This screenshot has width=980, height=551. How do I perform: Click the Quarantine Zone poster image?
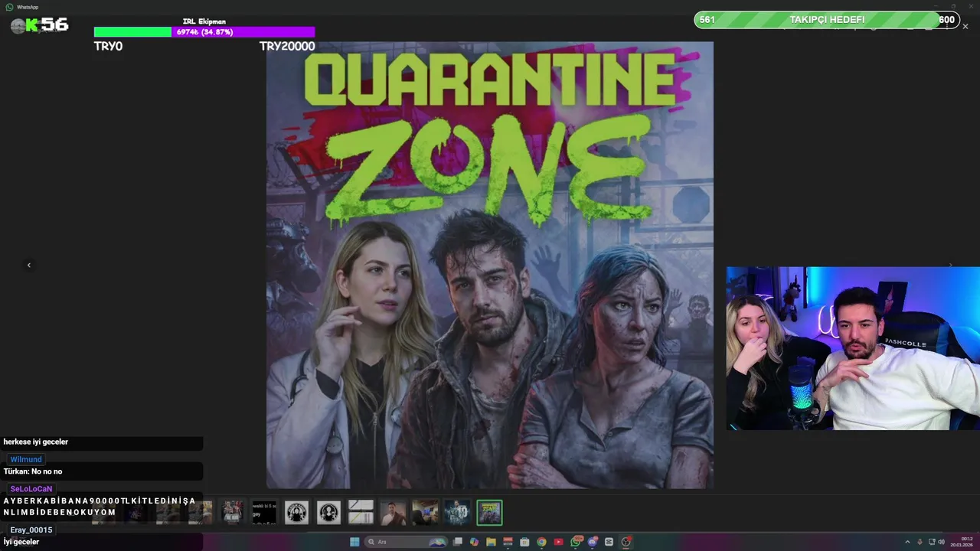click(490, 265)
